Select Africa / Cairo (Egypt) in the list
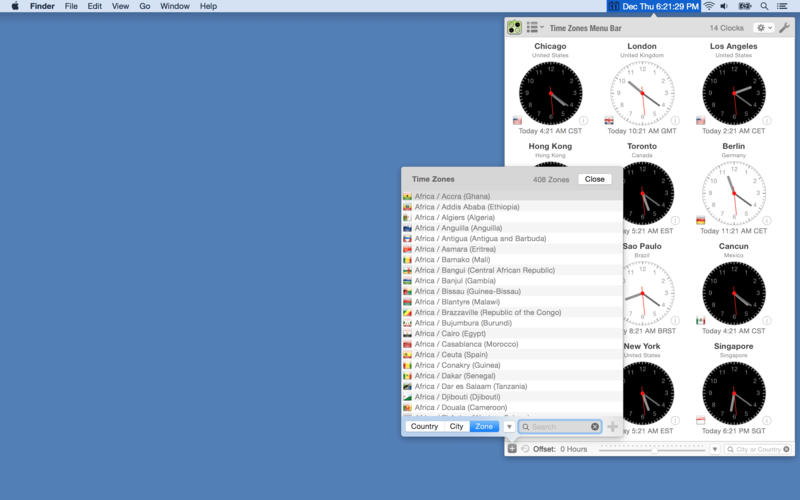The image size is (800, 500). coord(448,333)
